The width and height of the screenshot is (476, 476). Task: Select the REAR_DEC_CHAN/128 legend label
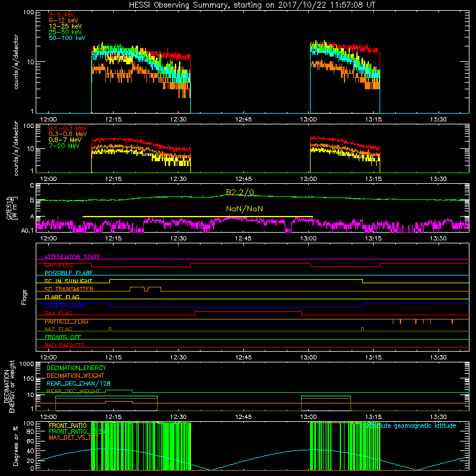coord(79,384)
